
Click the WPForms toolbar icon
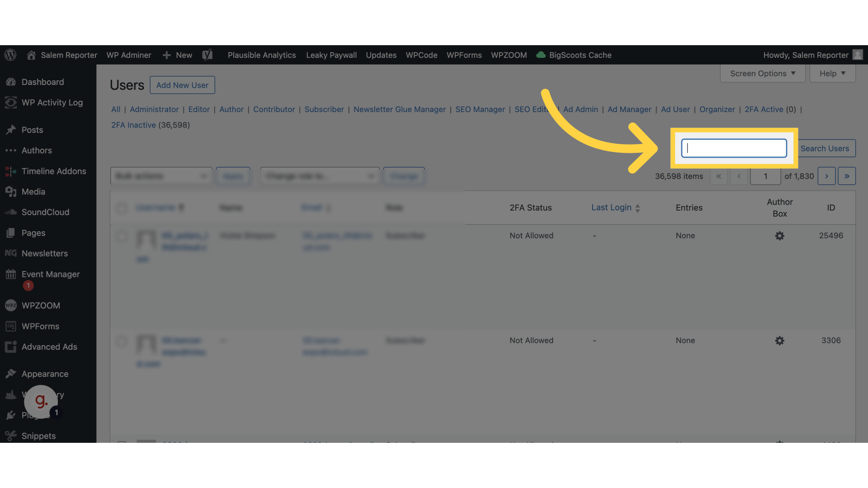[x=464, y=54]
